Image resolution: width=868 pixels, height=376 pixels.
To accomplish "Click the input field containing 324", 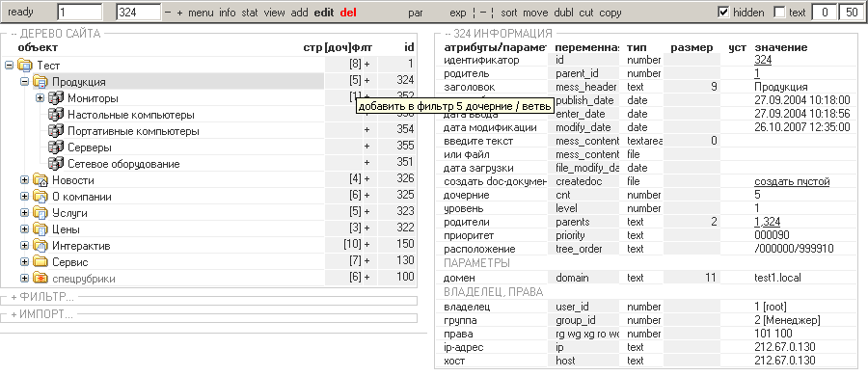I will pos(139,13).
